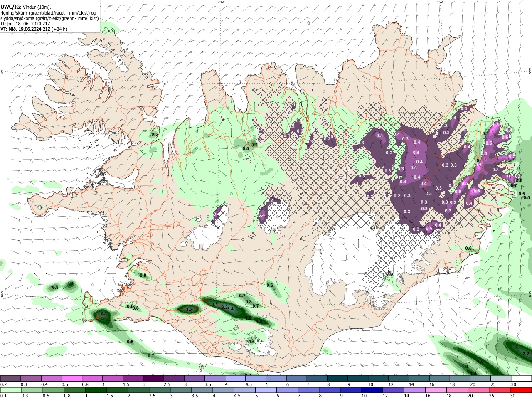This screenshot has width=532, height=399.
Task: Click the 0.1 label under the rain scale
Action: point(3,396)
